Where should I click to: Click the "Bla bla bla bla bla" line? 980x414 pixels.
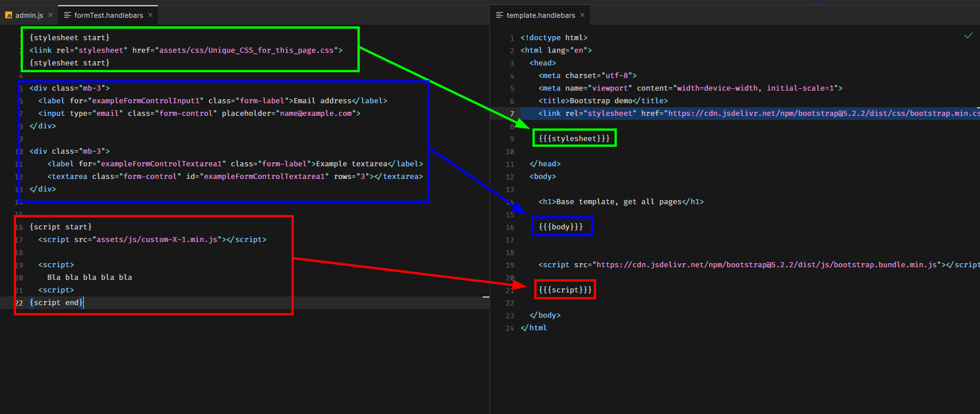(90, 278)
